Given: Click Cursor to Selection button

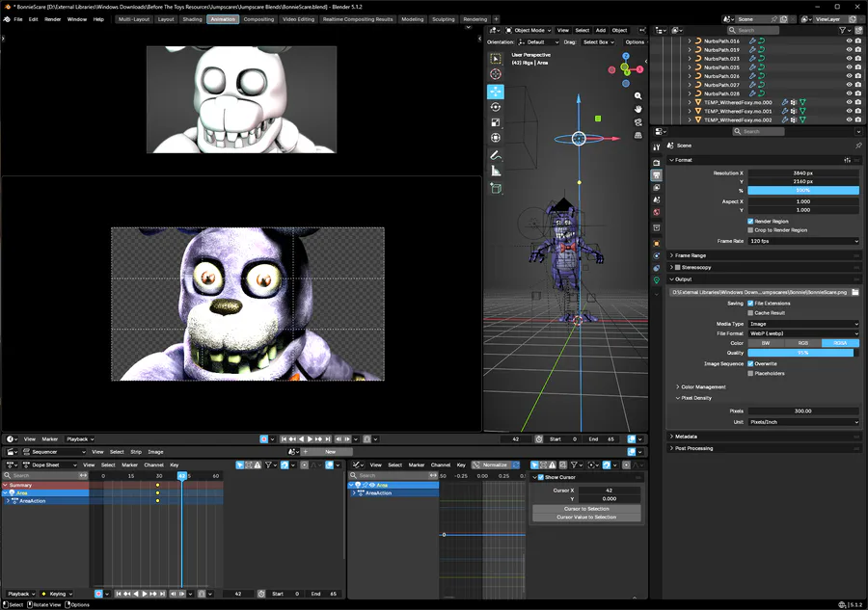Looking at the screenshot, I should (x=586, y=509).
